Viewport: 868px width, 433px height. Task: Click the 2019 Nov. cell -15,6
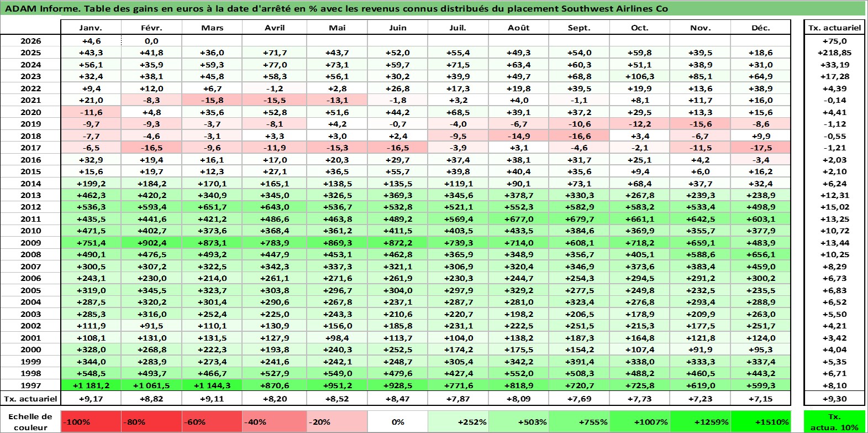(700, 124)
